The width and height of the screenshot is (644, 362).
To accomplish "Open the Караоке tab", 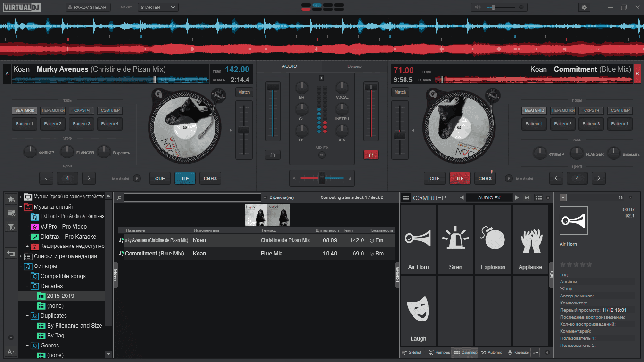I will click(x=518, y=352).
